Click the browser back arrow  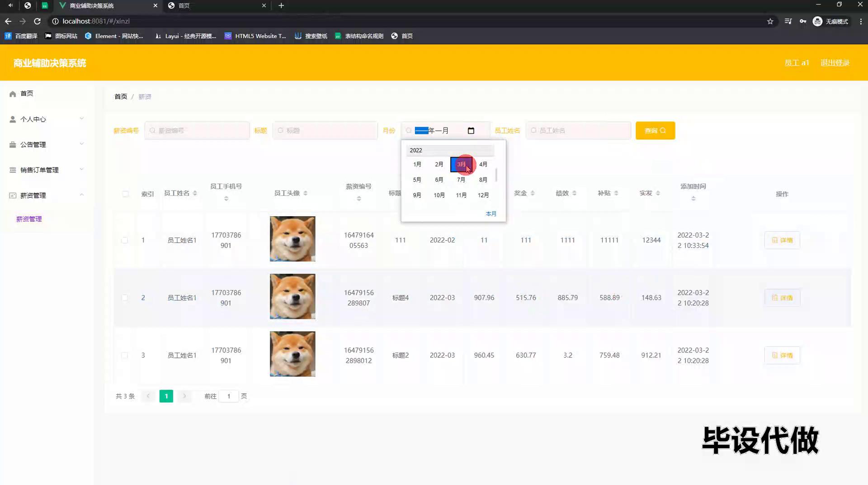click(8, 21)
